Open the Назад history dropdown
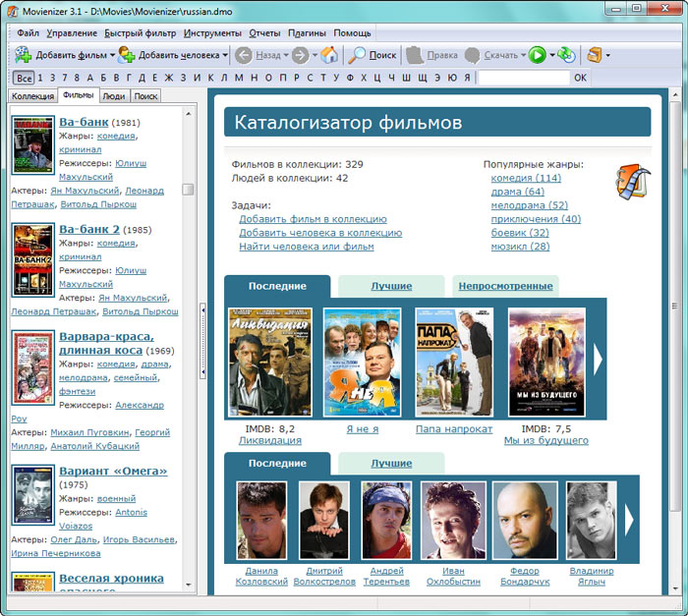 [286, 55]
